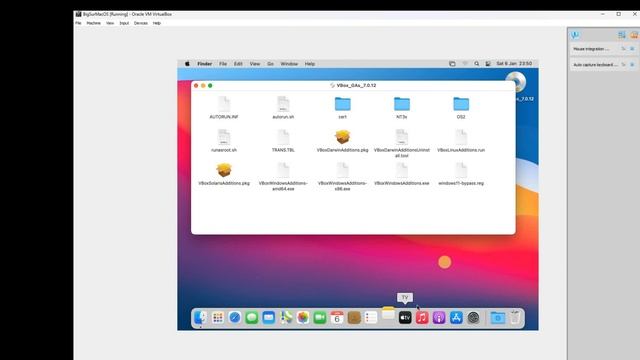Open Mail in the Dock

[x=269, y=318]
